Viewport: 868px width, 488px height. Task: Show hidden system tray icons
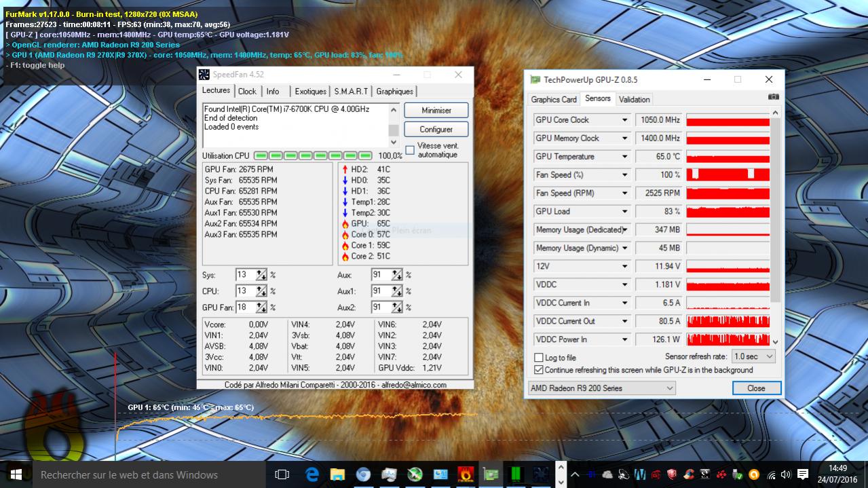pos(575,474)
